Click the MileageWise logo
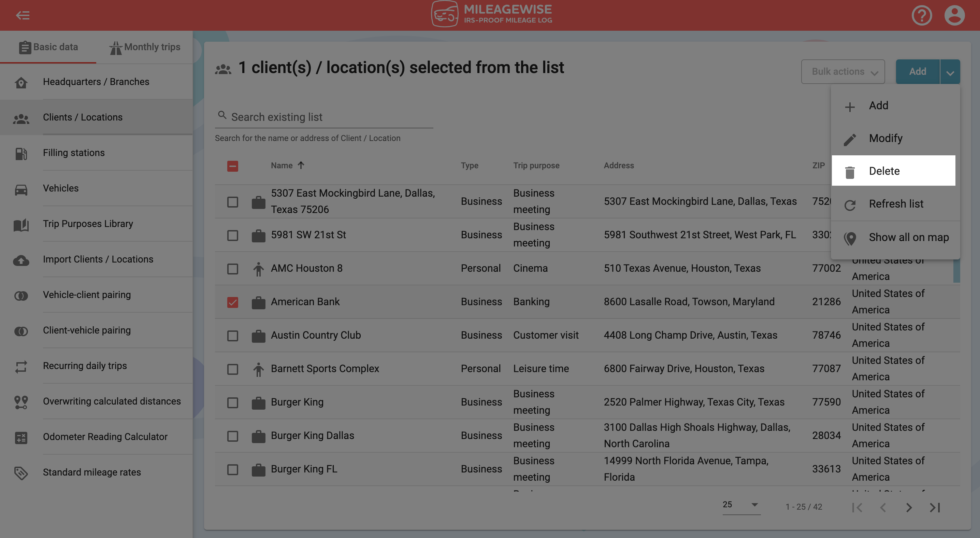 pos(491,14)
